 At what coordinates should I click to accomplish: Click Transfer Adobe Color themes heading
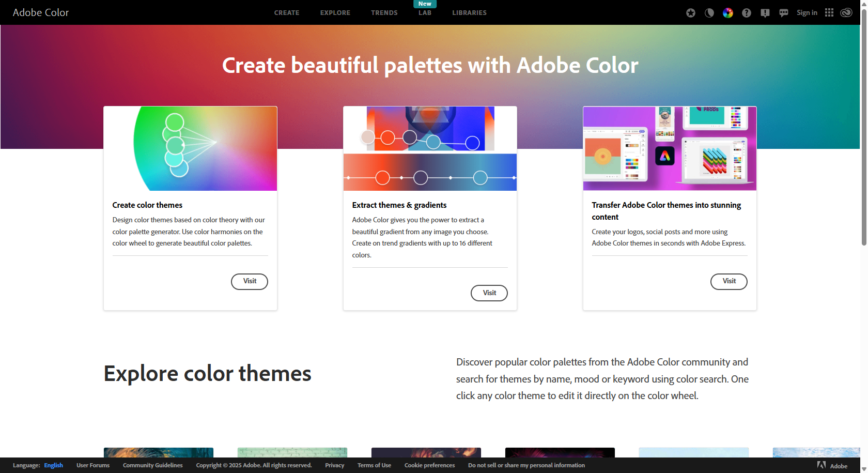[x=667, y=211]
